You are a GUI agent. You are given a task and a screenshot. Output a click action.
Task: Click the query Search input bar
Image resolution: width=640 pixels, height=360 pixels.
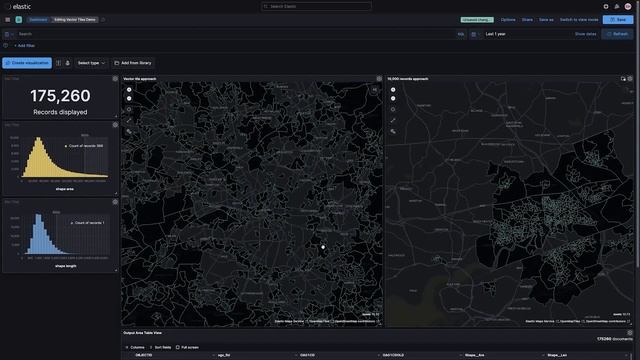236,34
